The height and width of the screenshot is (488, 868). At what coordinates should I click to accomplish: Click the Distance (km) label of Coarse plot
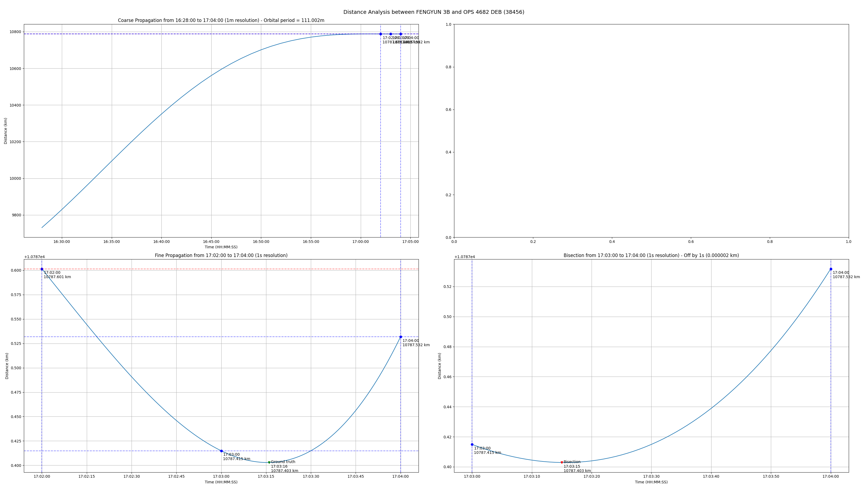[5, 131]
